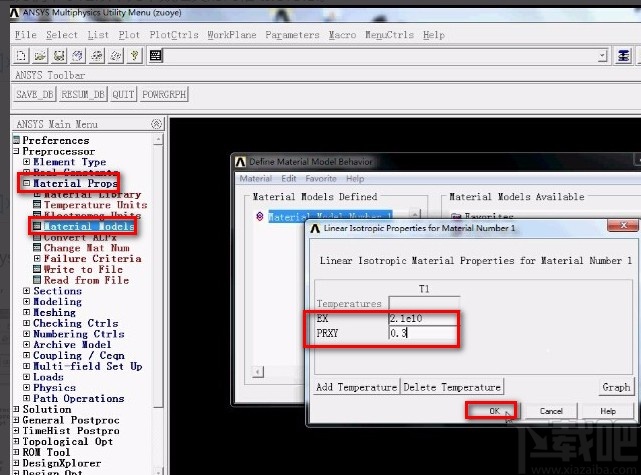Click the Main Menu collapse chevron icon

pyautogui.click(x=156, y=124)
